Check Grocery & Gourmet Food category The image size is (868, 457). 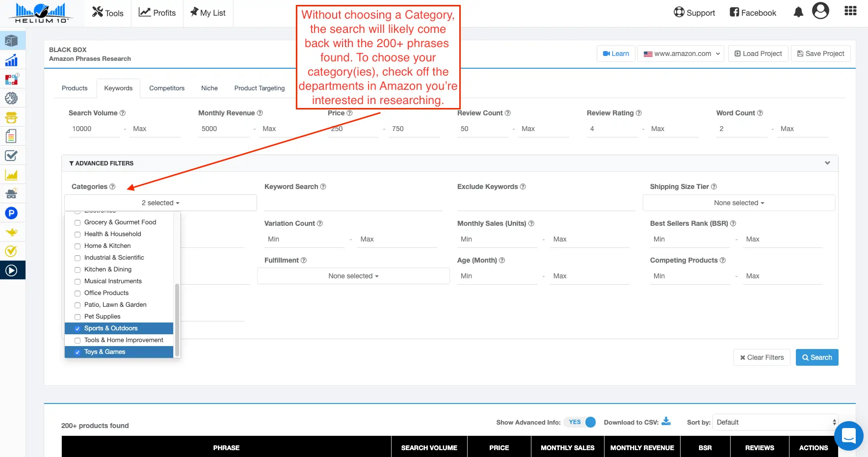point(78,222)
